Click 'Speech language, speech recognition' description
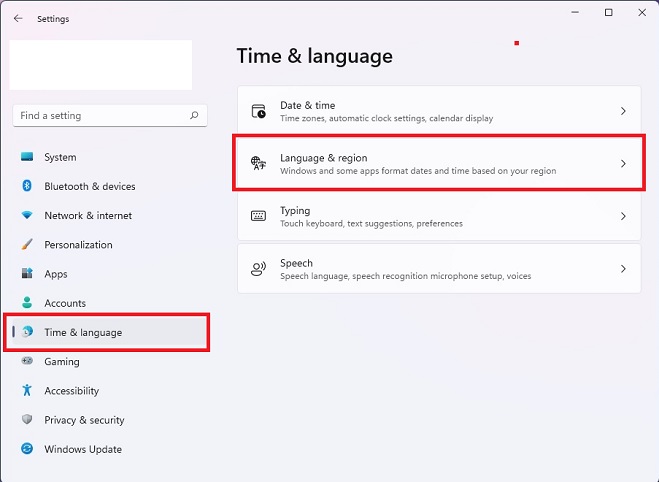659x482 pixels. [406, 276]
